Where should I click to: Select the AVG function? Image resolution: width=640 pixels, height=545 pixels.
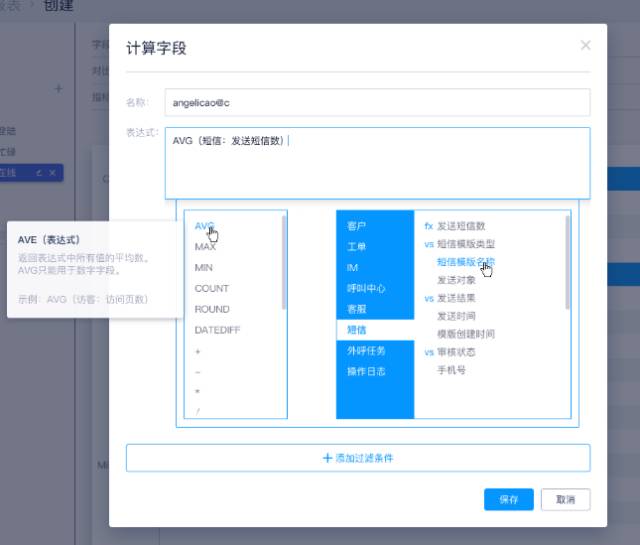coord(204,226)
